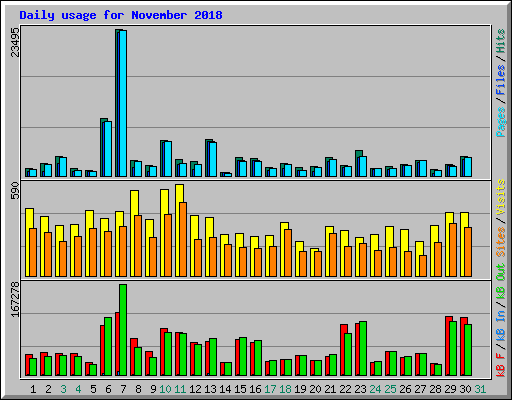
Task: Click the orange 'Sites' legend label
Action: 501,242
